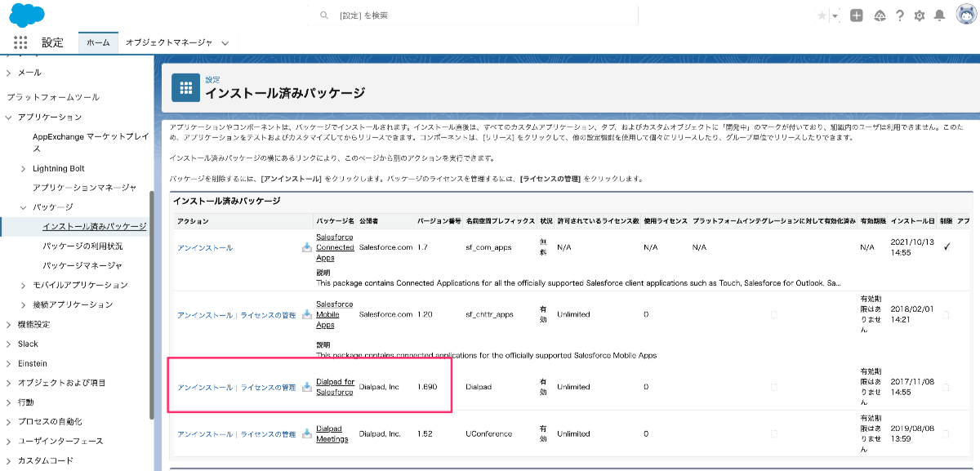Click the magnifier icon in search bar

pos(324,16)
